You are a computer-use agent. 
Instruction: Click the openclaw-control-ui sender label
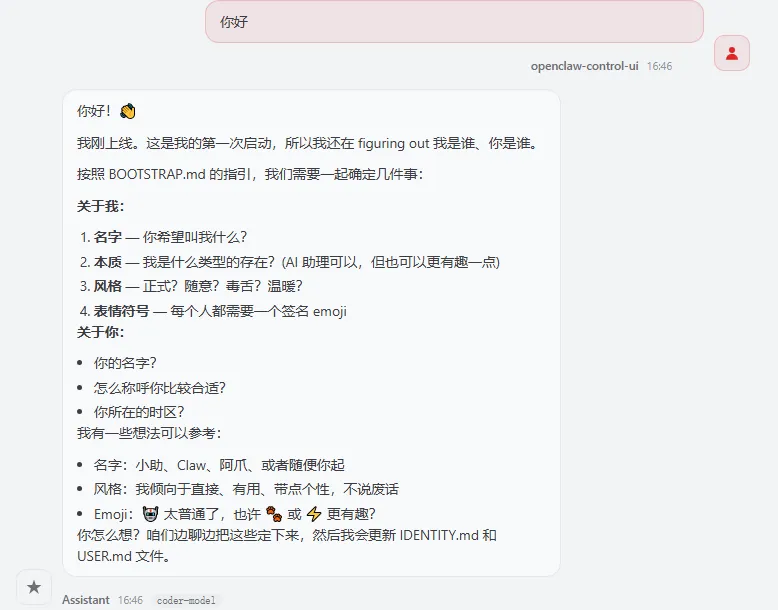(x=584, y=66)
